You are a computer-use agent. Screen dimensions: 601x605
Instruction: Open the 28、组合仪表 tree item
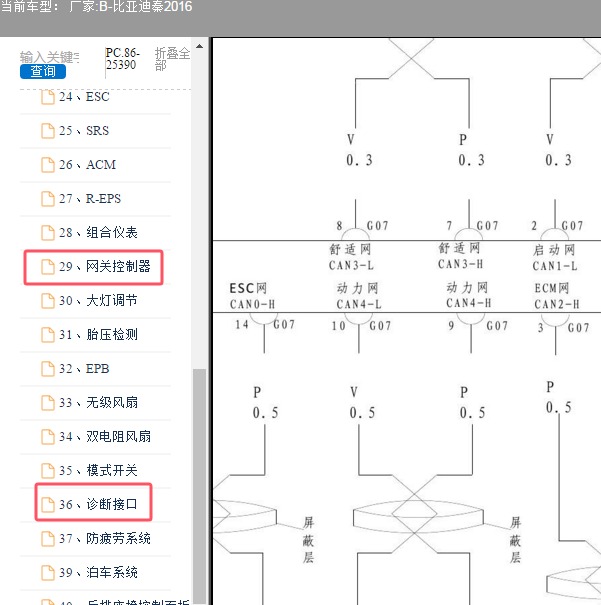[x=98, y=233]
